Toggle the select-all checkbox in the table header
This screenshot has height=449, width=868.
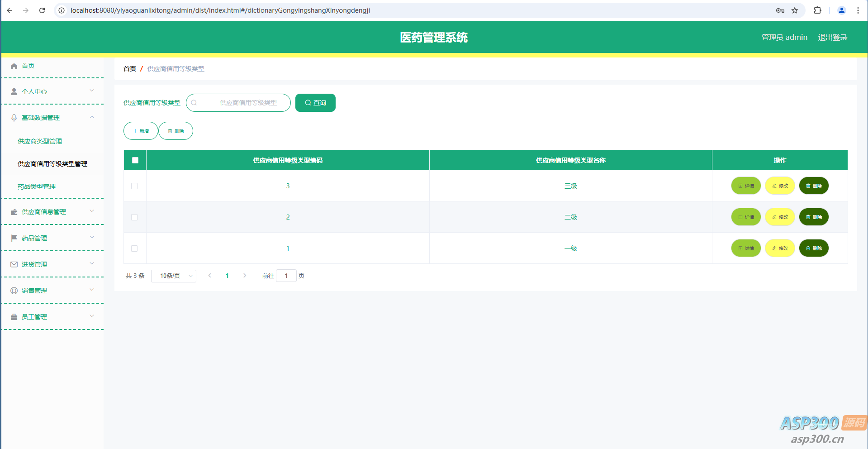(x=135, y=160)
